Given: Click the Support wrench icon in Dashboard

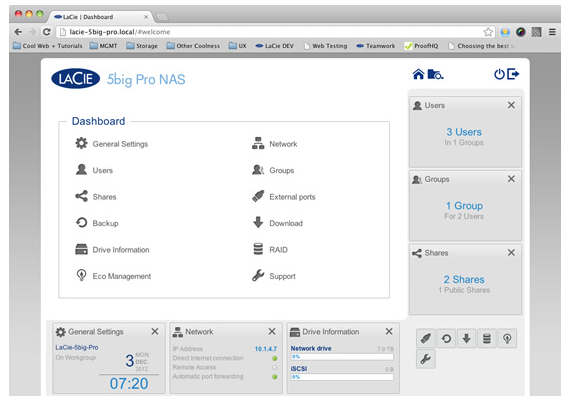Looking at the screenshot, I should 258,276.
